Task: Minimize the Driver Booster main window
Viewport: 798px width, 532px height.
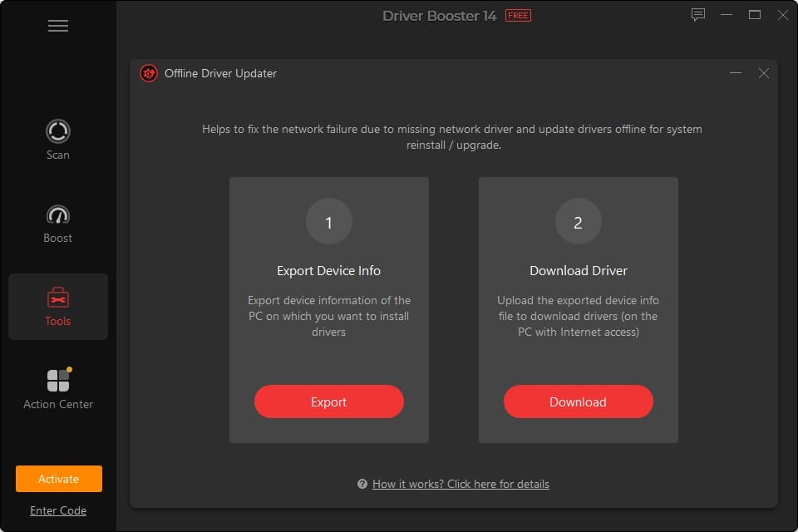Action: click(727, 15)
